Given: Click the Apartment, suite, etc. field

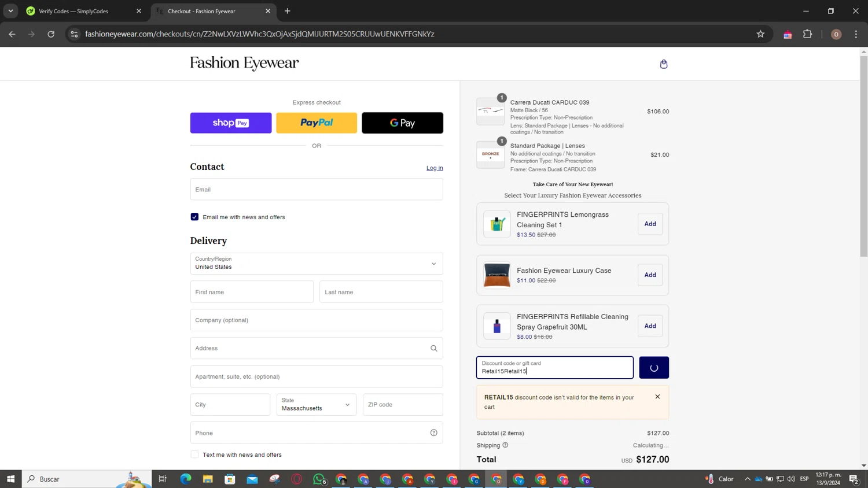Looking at the screenshot, I should click(317, 376).
